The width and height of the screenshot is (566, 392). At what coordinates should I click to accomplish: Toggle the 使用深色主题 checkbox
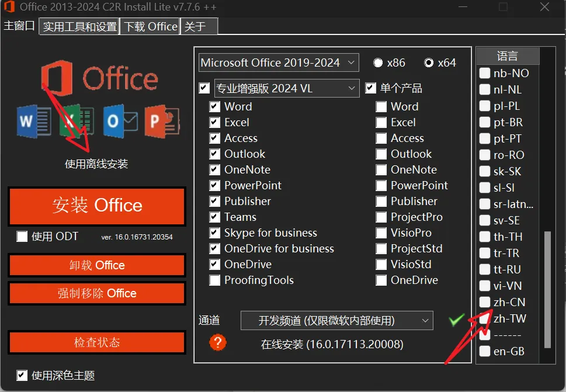(22, 376)
